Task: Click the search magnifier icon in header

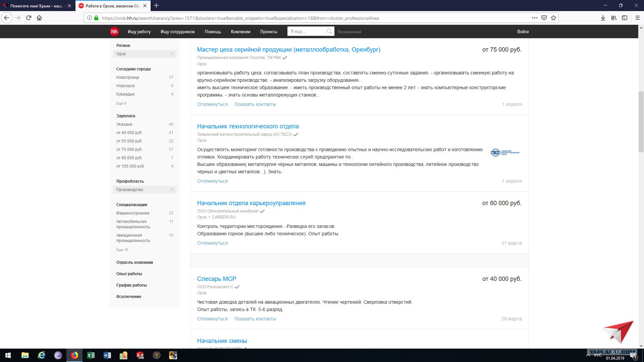Action: [329, 32]
